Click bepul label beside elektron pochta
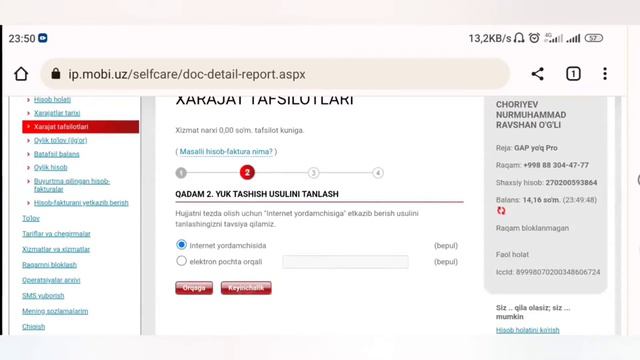 (x=446, y=262)
